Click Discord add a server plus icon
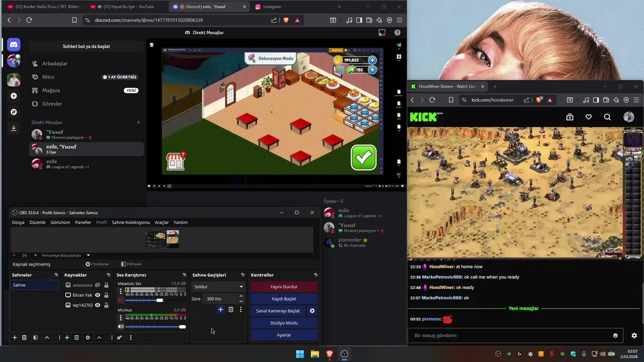 [x=14, y=96]
